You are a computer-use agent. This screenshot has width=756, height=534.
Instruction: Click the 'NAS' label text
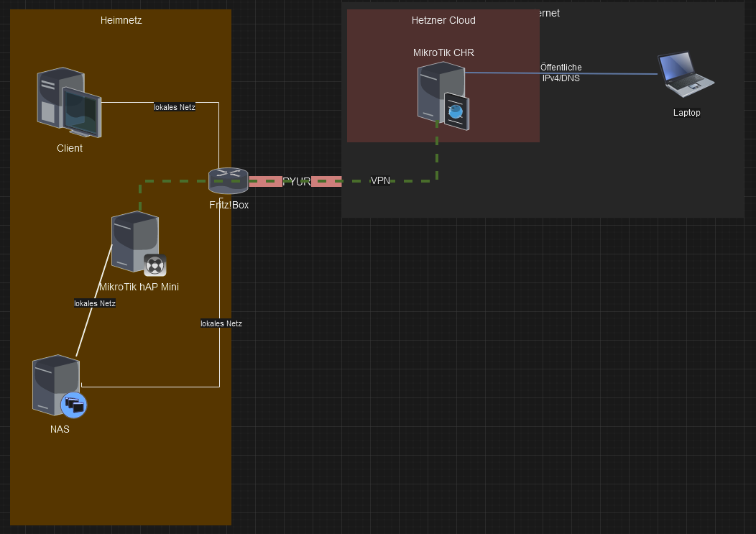(x=60, y=429)
